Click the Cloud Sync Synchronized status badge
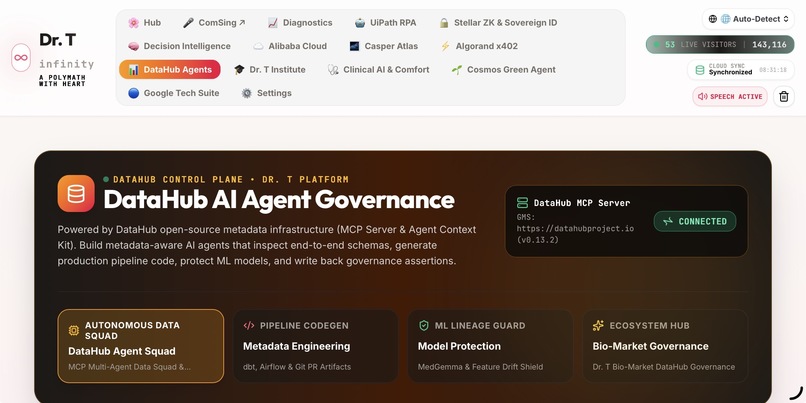The width and height of the screenshot is (806, 403). pos(741,70)
